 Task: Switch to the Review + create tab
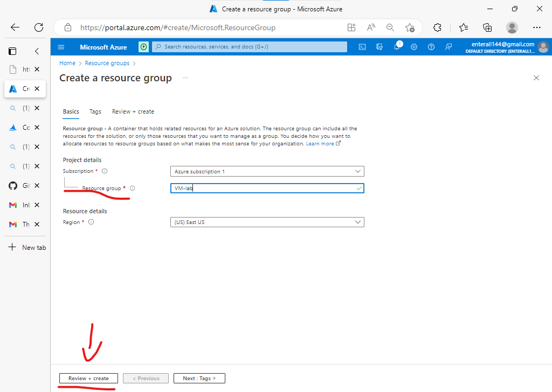coord(133,111)
